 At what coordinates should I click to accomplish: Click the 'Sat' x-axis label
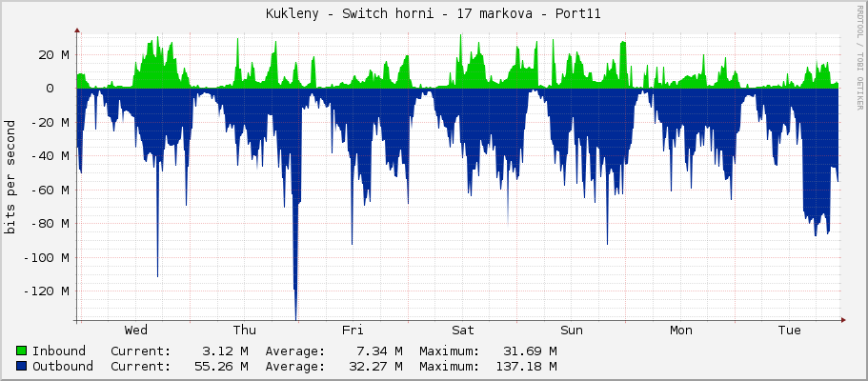pos(463,331)
